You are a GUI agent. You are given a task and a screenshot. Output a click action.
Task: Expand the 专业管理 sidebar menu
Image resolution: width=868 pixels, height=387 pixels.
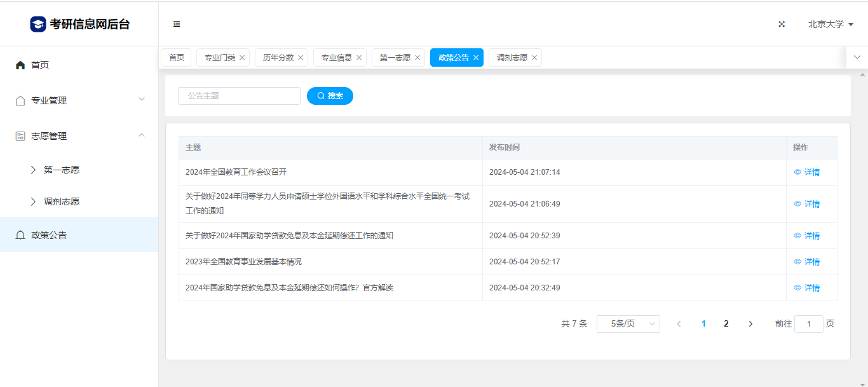pos(79,100)
